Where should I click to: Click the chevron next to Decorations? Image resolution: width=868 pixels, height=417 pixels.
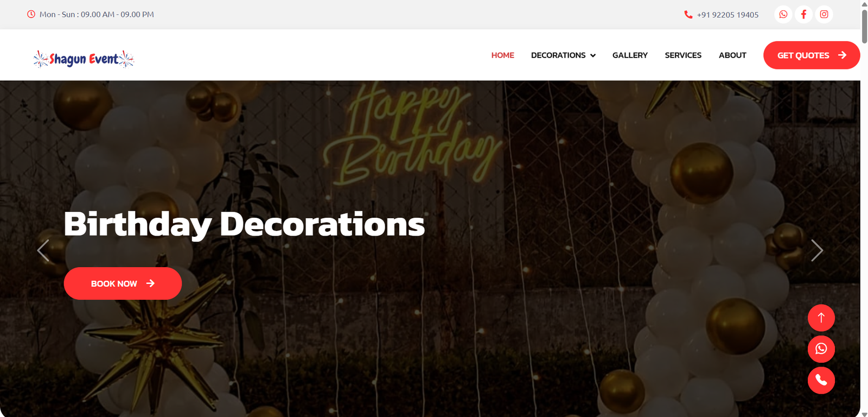pyautogui.click(x=593, y=55)
